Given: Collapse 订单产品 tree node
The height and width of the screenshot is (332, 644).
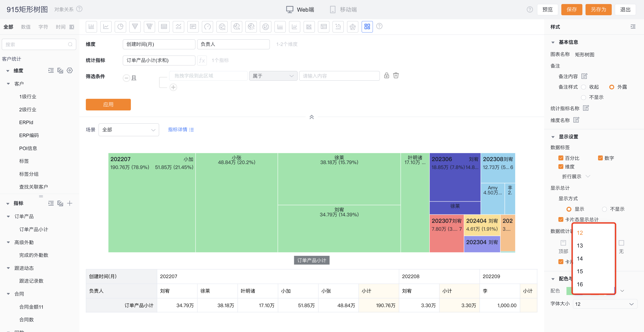Looking at the screenshot, I should click(x=8, y=216).
